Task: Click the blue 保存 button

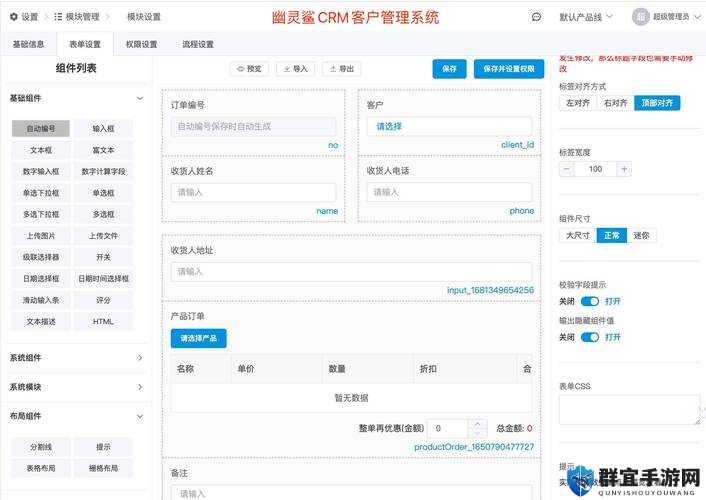Action: click(449, 69)
